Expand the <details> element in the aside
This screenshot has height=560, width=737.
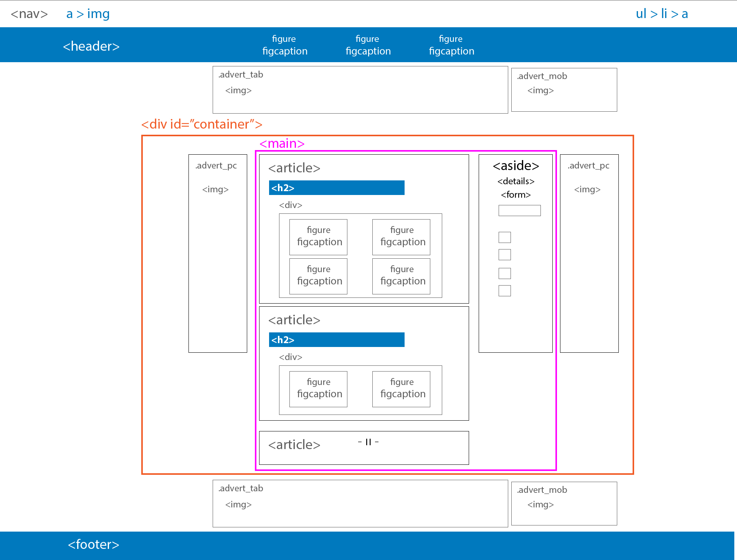click(516, 181)
